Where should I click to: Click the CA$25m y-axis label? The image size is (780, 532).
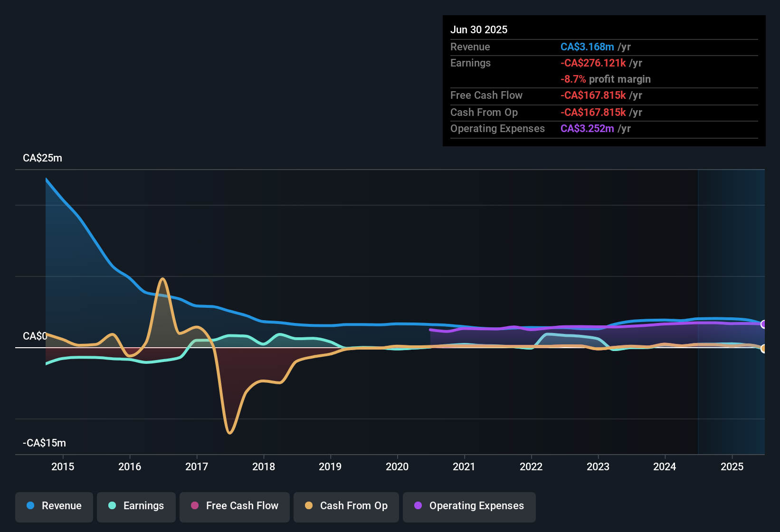[x=42, y=158]
